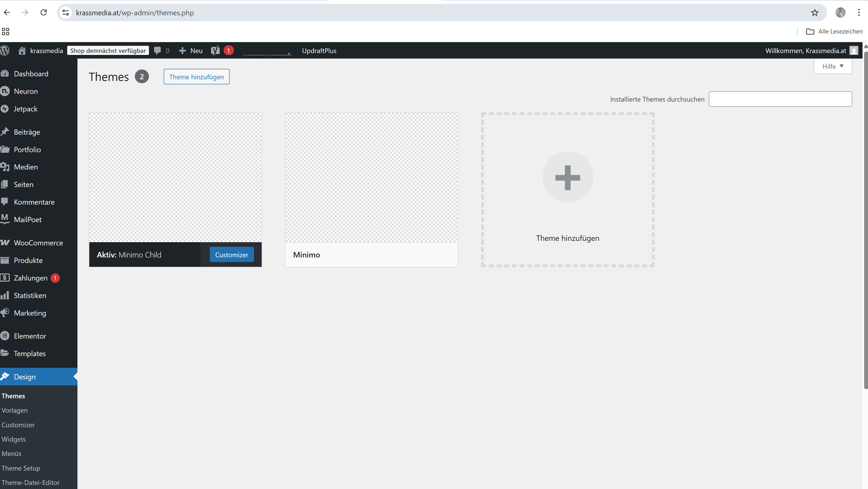Open Customizer for Minimo Child

point(231,255)
